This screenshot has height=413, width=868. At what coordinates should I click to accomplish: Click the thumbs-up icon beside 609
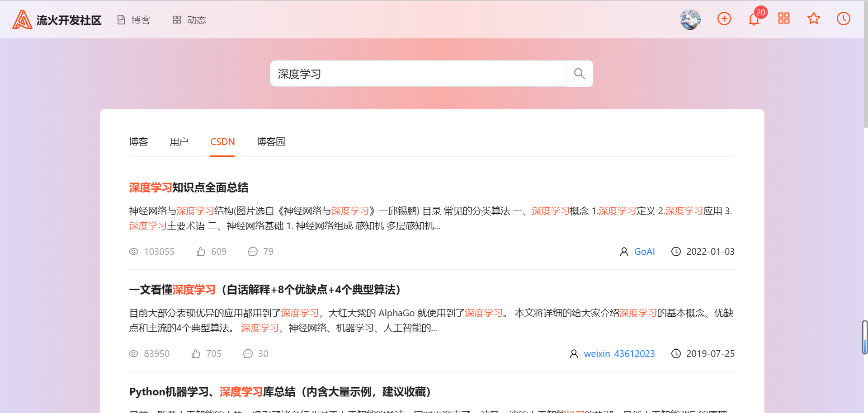201,252
